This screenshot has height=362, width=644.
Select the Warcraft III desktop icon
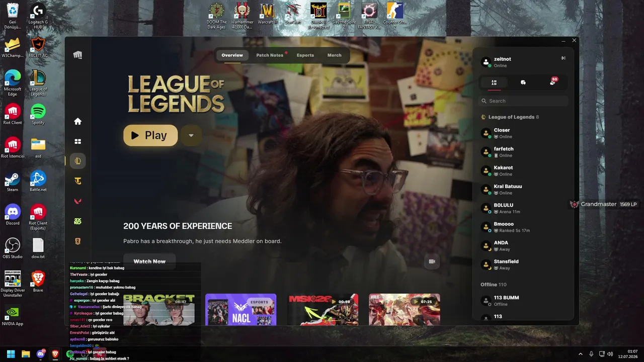point(268,14)
